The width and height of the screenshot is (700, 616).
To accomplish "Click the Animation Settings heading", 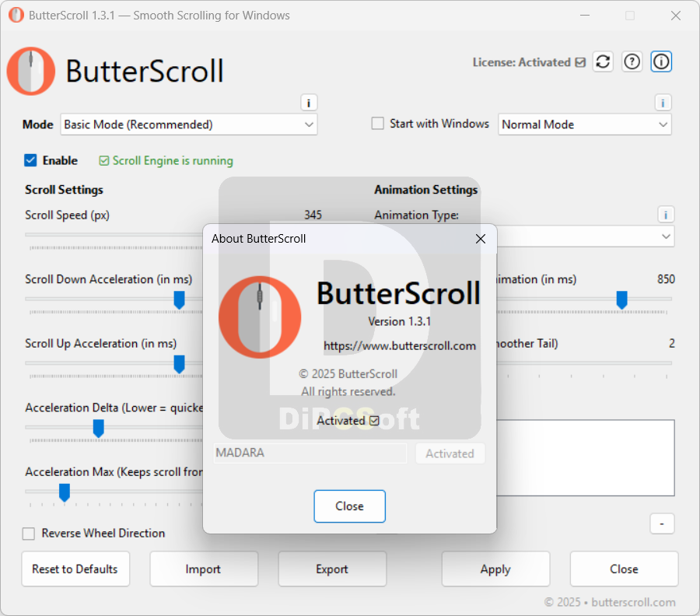I will [426, 190].
